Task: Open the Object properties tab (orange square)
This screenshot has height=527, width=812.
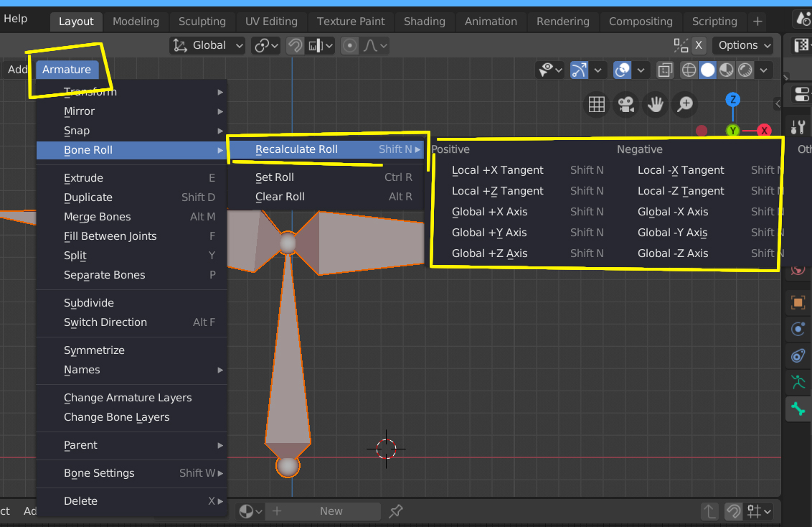Action: (x=798, y=302)
